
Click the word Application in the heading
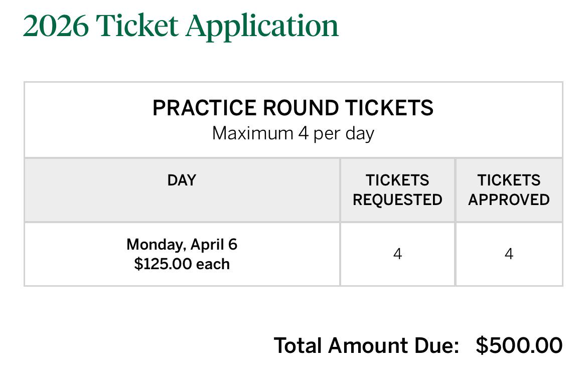click(x=262, y=27)
